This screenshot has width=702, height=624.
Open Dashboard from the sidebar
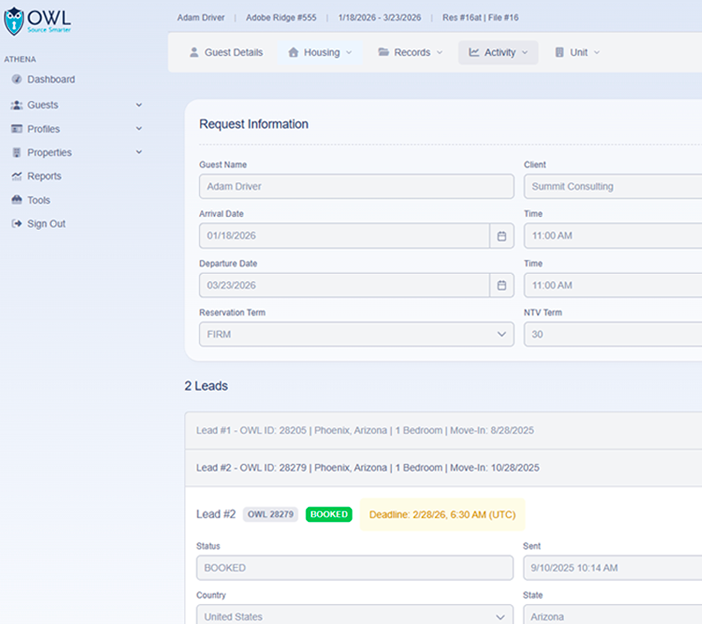50,79
